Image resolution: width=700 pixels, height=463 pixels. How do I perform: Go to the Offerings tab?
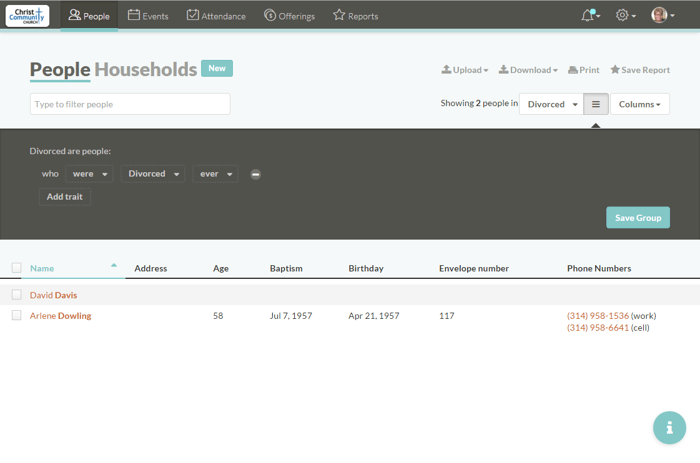pos(289,16)
